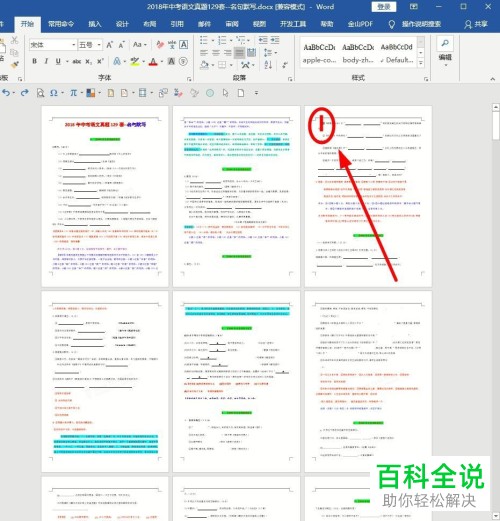Insert equation using the Pi icon
This screenshot has height=521, width=500.
coord(73,93)
